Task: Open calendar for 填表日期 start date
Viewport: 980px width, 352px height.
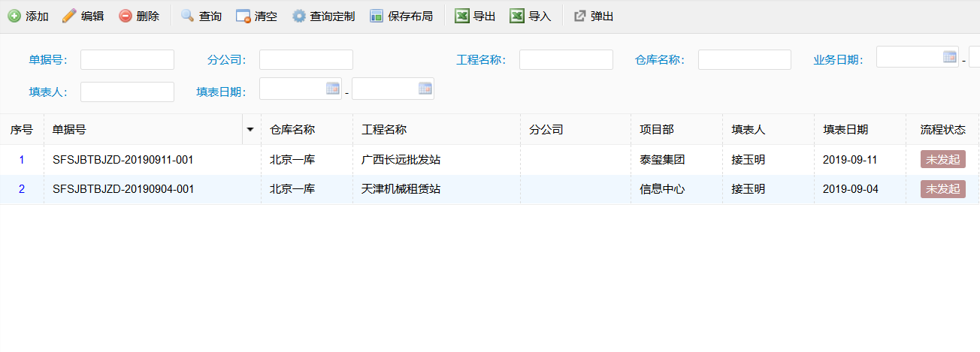Action: point(333,88)
